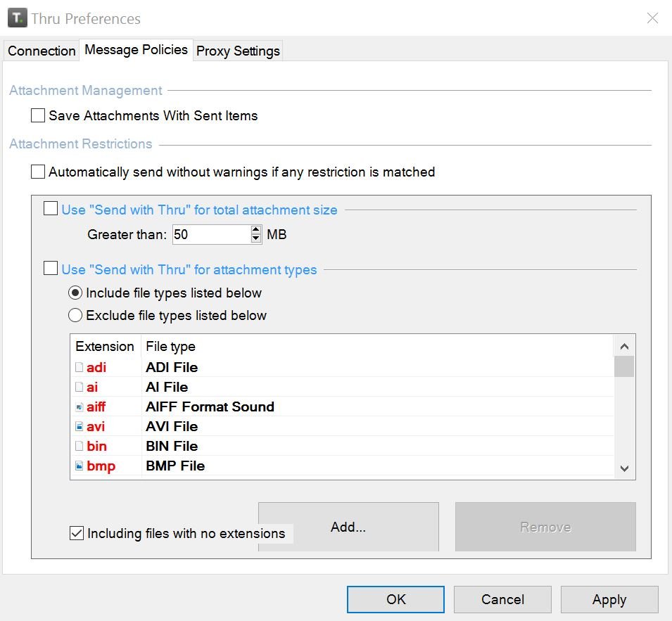Select the AVI File row text
672x621 pixels.
point(172,427)
